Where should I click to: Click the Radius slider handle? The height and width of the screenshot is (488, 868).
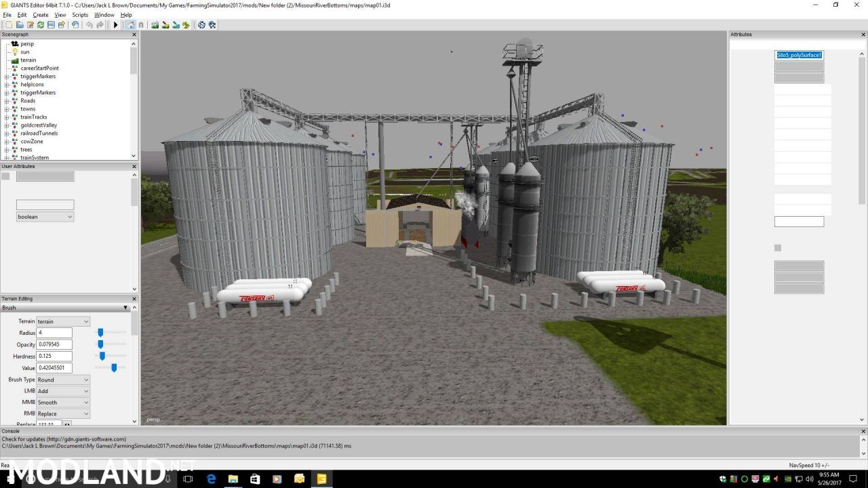[100, 333]
